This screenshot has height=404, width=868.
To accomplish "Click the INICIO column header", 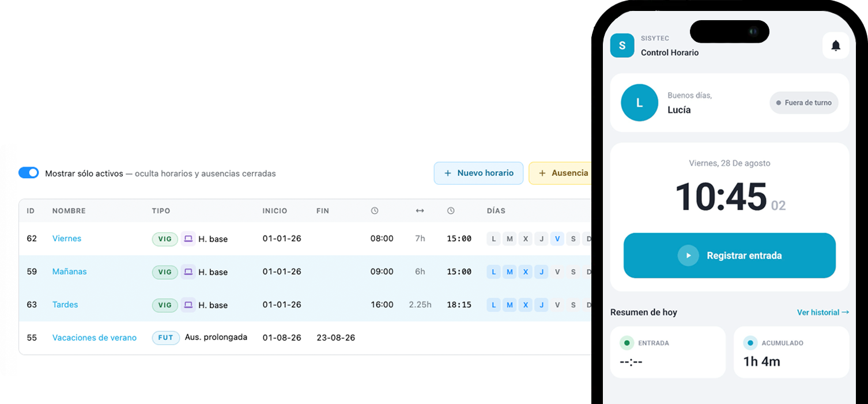I will tap(275, 211).
